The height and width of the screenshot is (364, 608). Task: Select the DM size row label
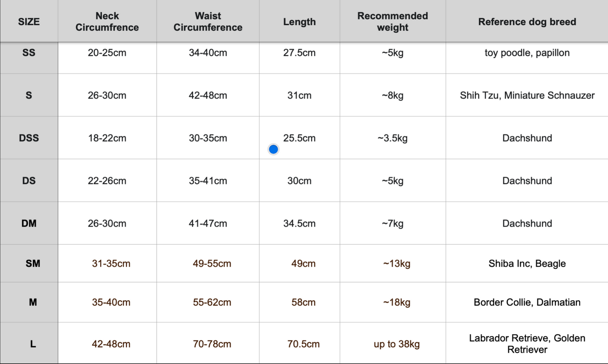(29, 223)
